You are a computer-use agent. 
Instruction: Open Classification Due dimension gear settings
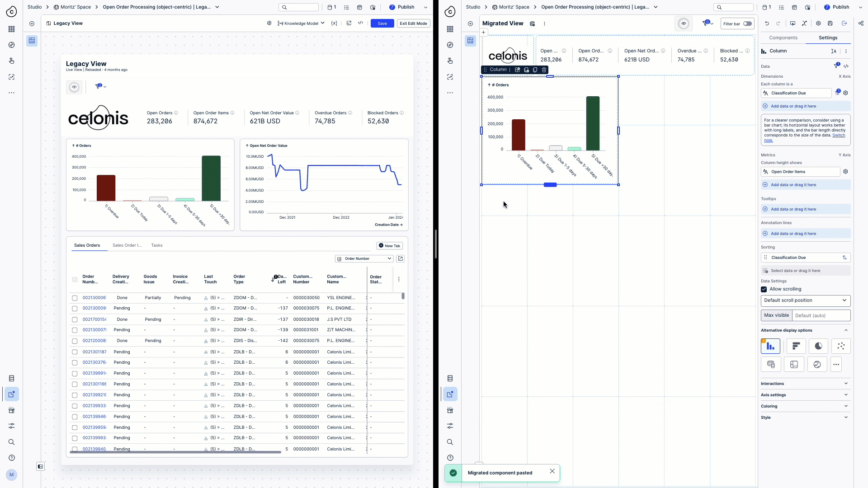pos(845,93)
